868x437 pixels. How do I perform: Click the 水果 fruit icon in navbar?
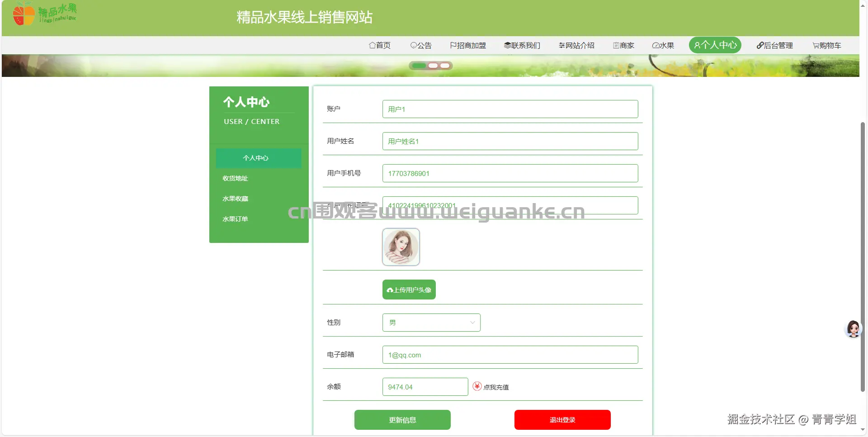tap(655, 45)
